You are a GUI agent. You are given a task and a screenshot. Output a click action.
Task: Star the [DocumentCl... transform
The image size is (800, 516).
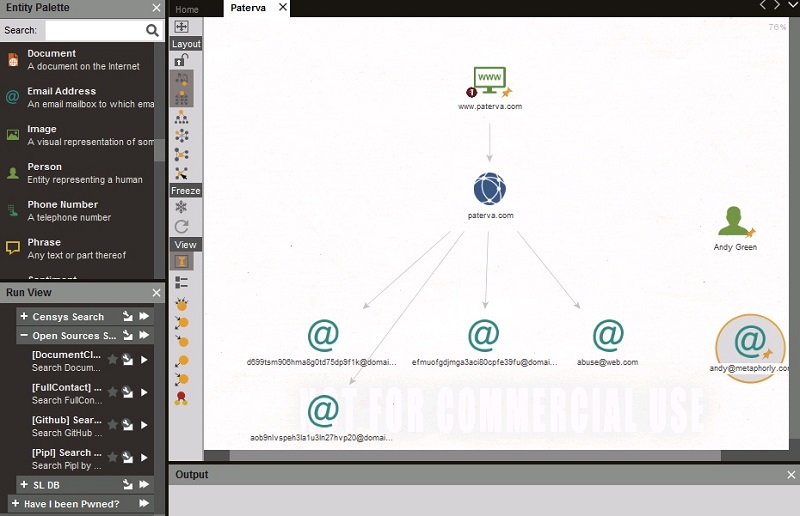113,359
